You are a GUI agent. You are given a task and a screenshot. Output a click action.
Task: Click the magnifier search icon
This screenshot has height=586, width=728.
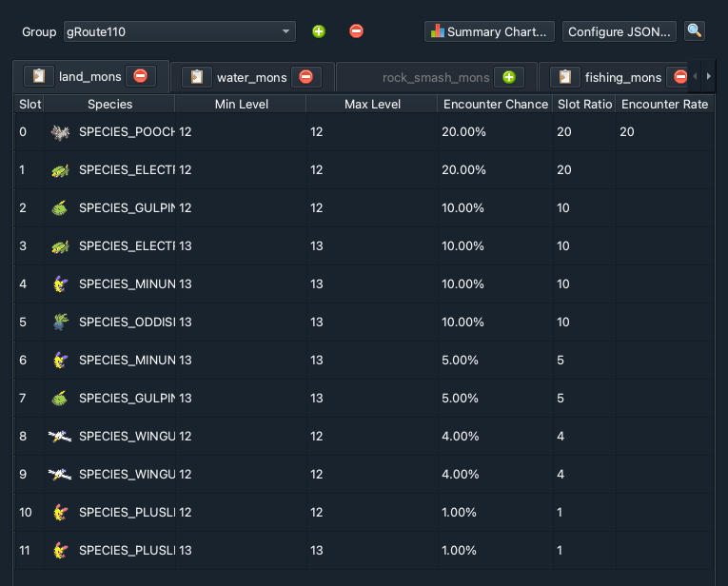[695, 31]
